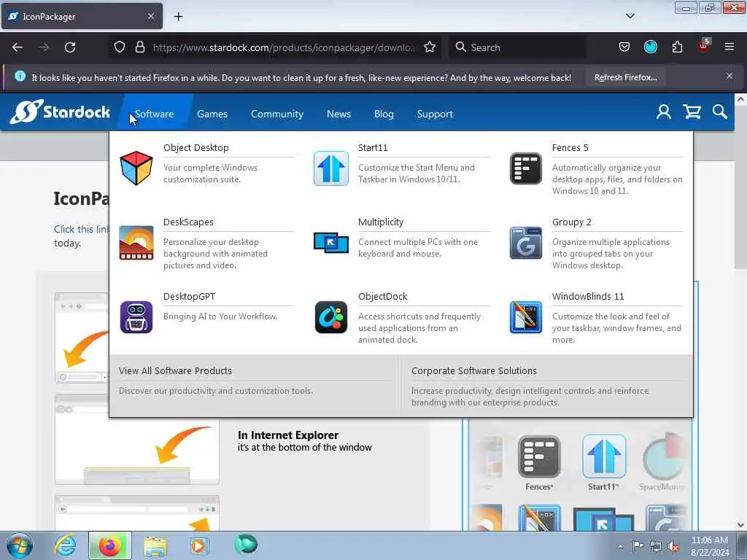Expand the list all tabs chevron
The width and height of the screenshot is (747, 560).
[630, 16]
